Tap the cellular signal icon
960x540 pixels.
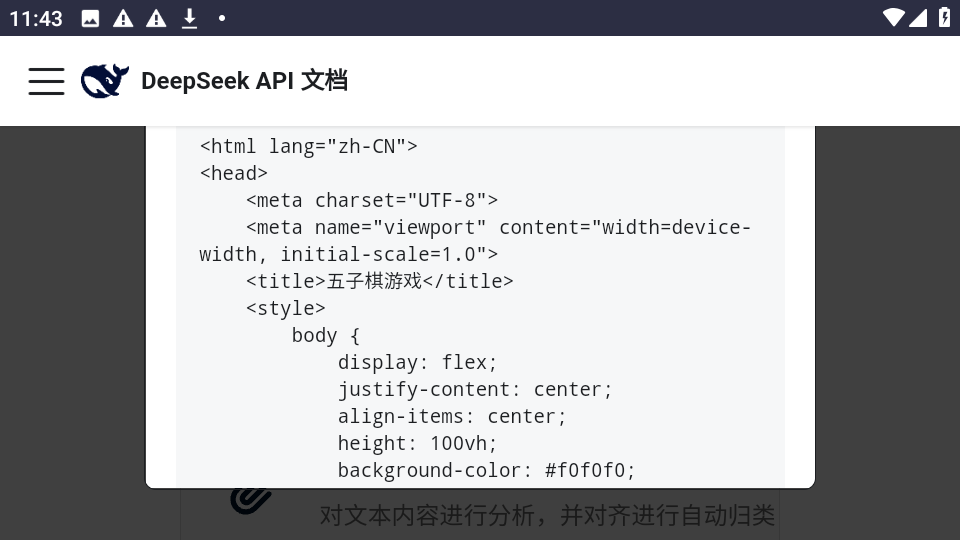918,18
